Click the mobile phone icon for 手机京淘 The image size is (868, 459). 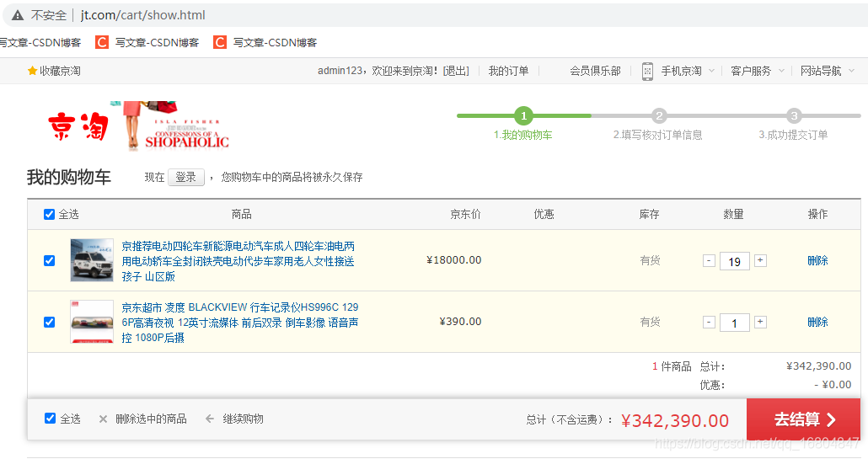(x=647, y=72)
